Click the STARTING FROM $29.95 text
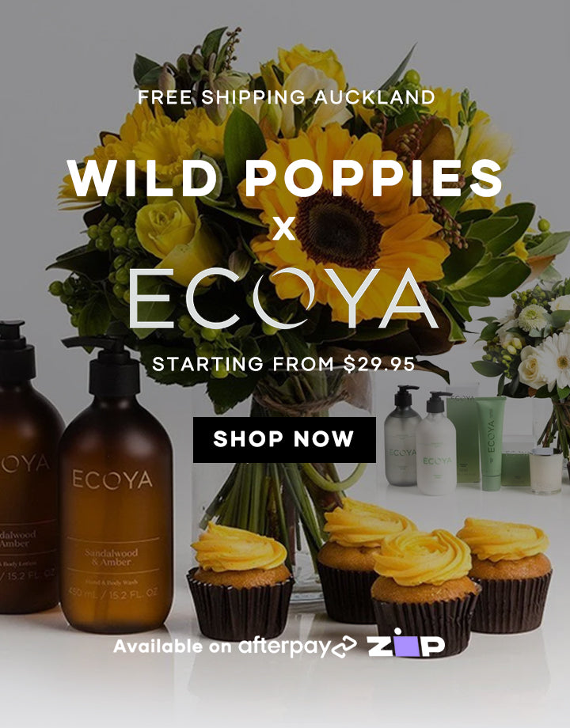 coord(283,364)
